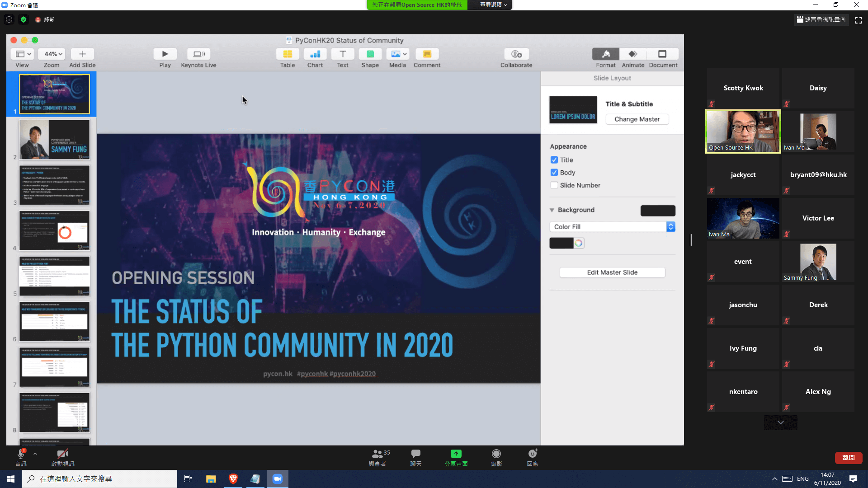Open the color wheel picker
Image resolution: width=868 pixels, height=488 pixels.
tap(579, 243)
